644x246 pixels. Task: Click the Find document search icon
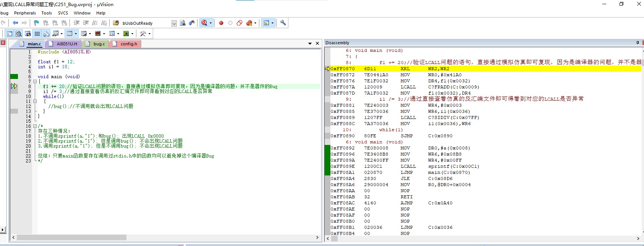click(183, 23)
